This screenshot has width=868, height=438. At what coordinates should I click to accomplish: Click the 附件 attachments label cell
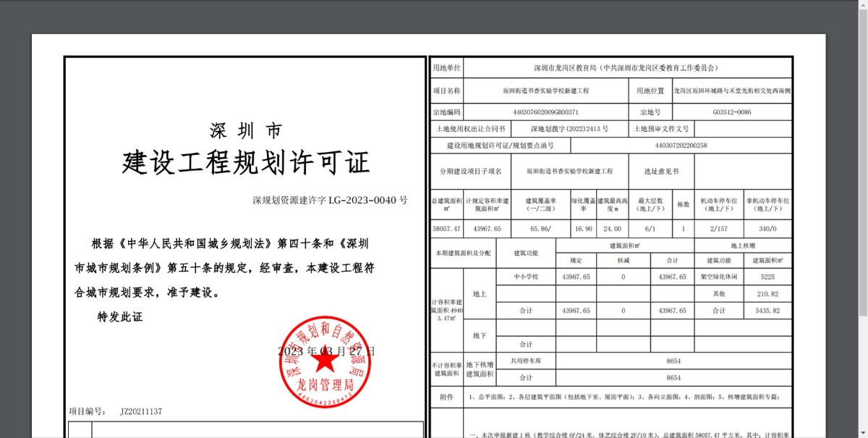point(446,397)
